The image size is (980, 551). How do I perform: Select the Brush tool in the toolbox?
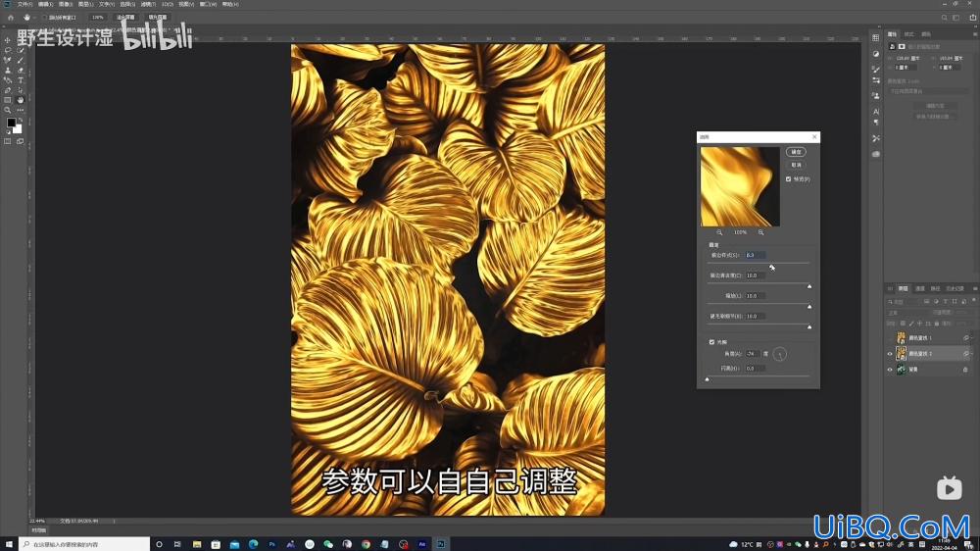tap(20, 60)
